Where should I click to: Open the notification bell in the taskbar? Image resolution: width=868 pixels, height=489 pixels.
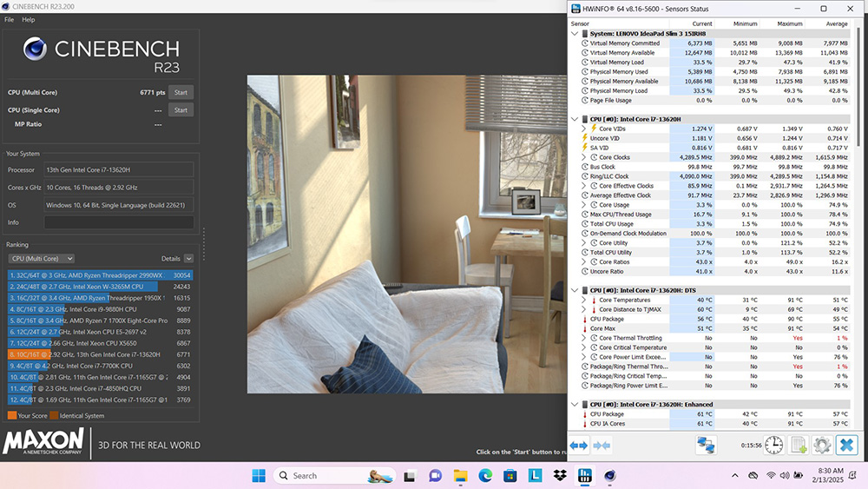853,476
